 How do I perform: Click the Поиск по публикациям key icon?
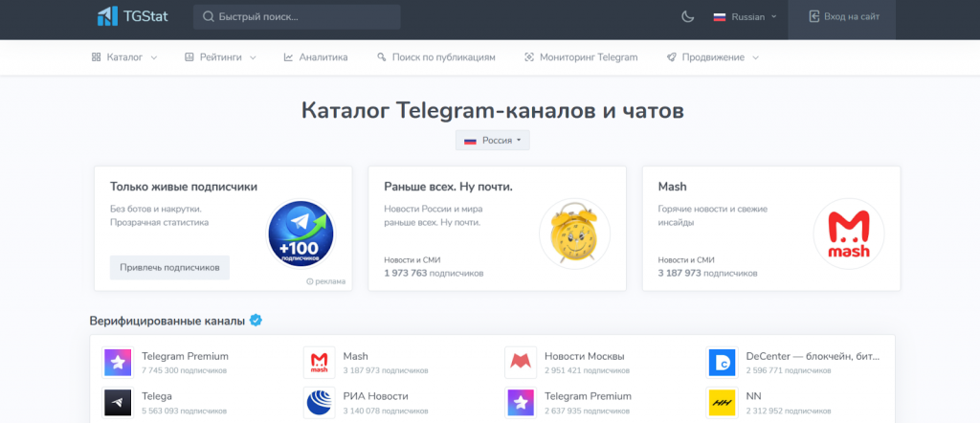[381, 57]
